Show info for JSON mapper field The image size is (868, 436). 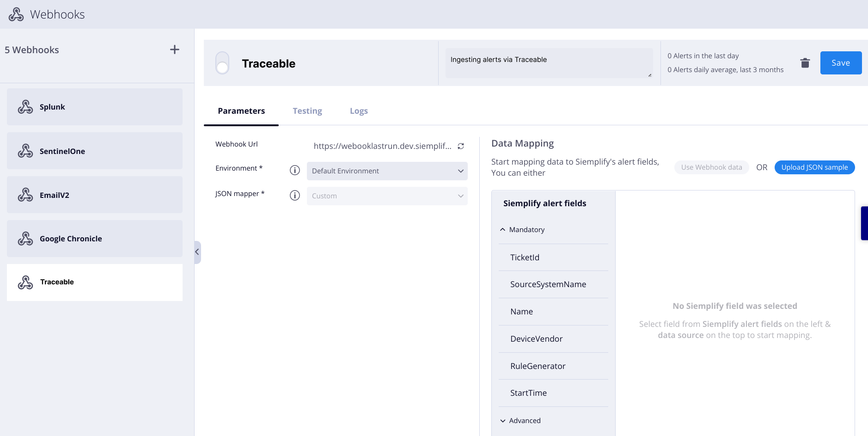295,196
